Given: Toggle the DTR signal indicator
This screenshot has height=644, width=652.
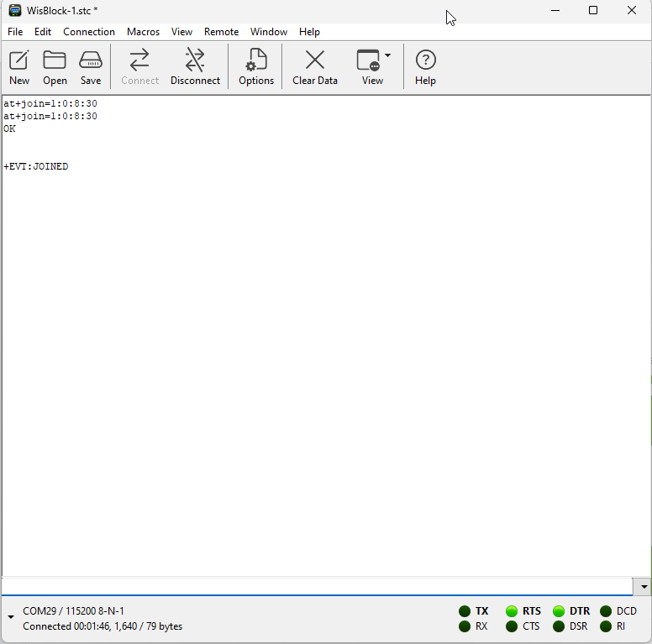Looking at the screenshot, I should (559, 611).
